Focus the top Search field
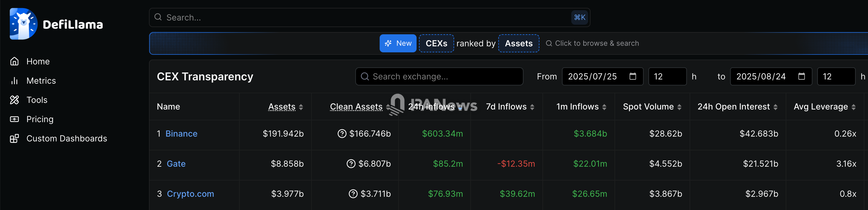The width and height of the screenshot is (868, 210). coord(369,17)
